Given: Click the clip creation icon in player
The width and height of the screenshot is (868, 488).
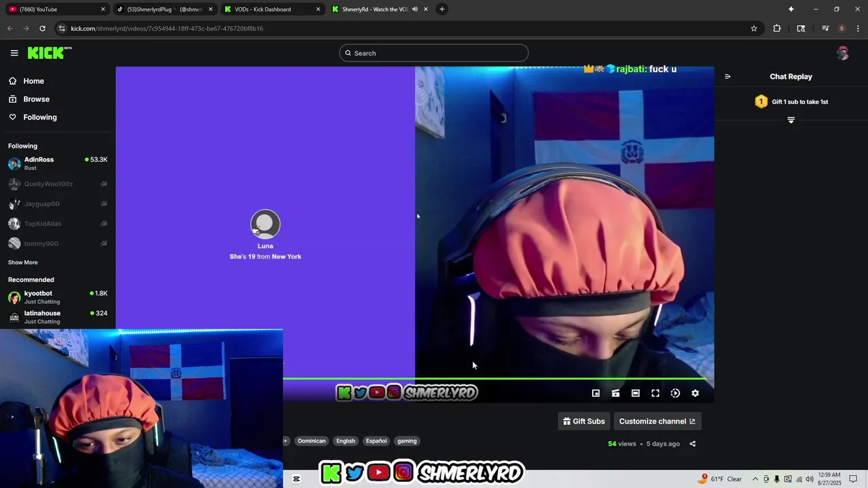Looking at the screenshot, I should pyautogui.click(x=616, y=393).
